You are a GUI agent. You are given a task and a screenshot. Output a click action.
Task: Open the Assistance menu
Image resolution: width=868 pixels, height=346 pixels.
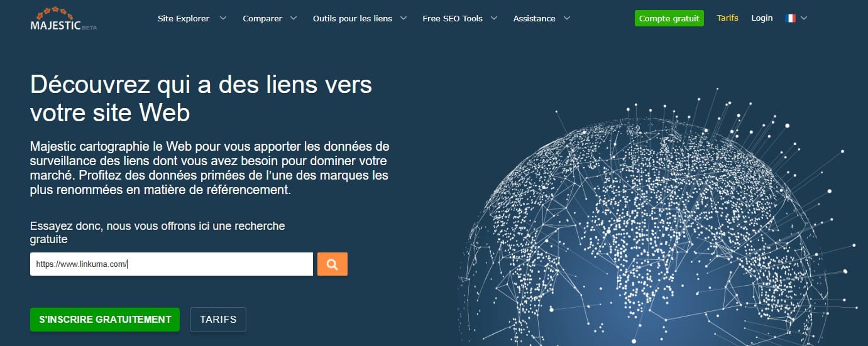[x=534, y=18]
